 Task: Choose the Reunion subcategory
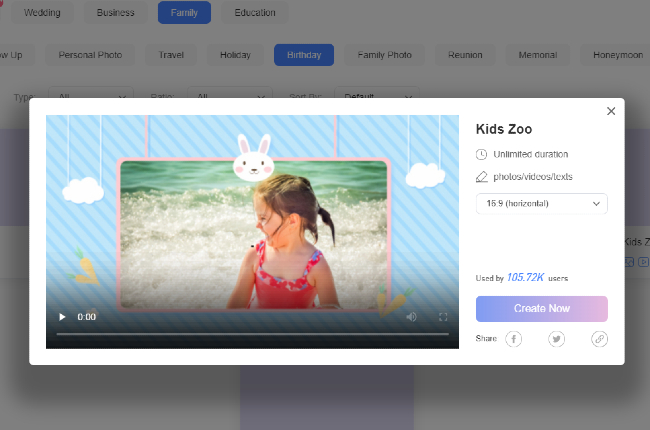pos(465,55)
